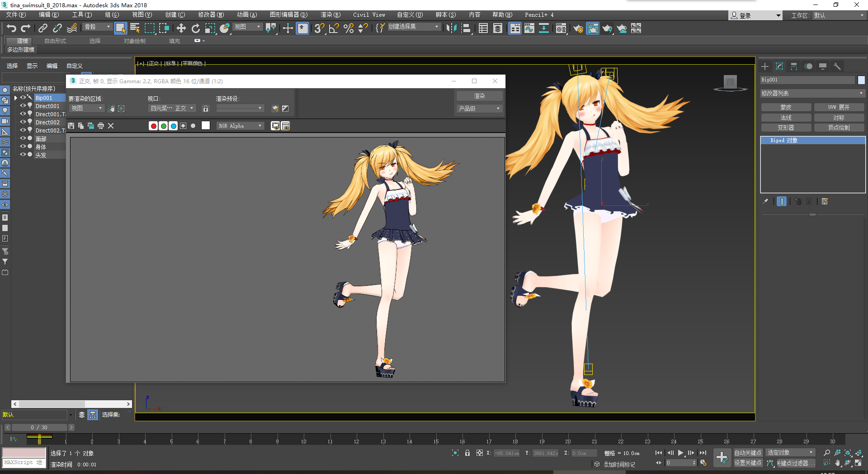Hide the 面部 object eye icon

tap(23, 138)
